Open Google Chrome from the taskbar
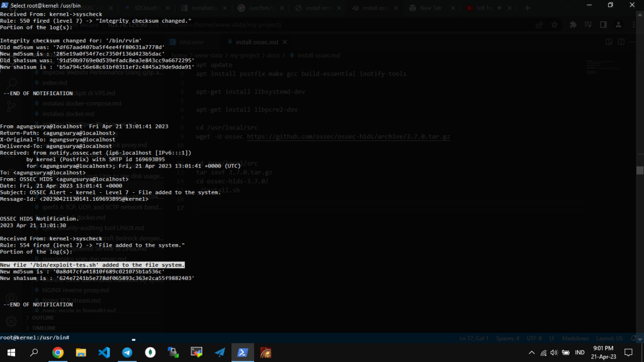 click(x=58, y=352)
